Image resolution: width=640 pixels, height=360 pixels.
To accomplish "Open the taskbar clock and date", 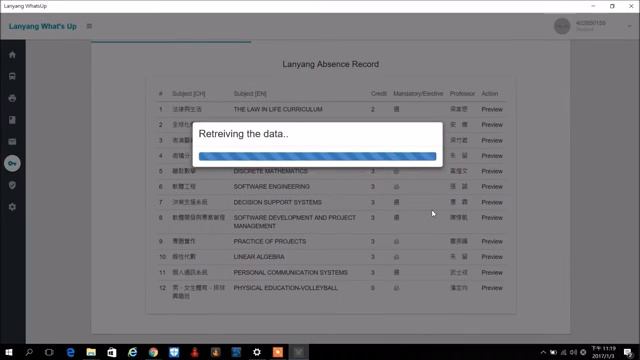I will (x=604, y=353).
